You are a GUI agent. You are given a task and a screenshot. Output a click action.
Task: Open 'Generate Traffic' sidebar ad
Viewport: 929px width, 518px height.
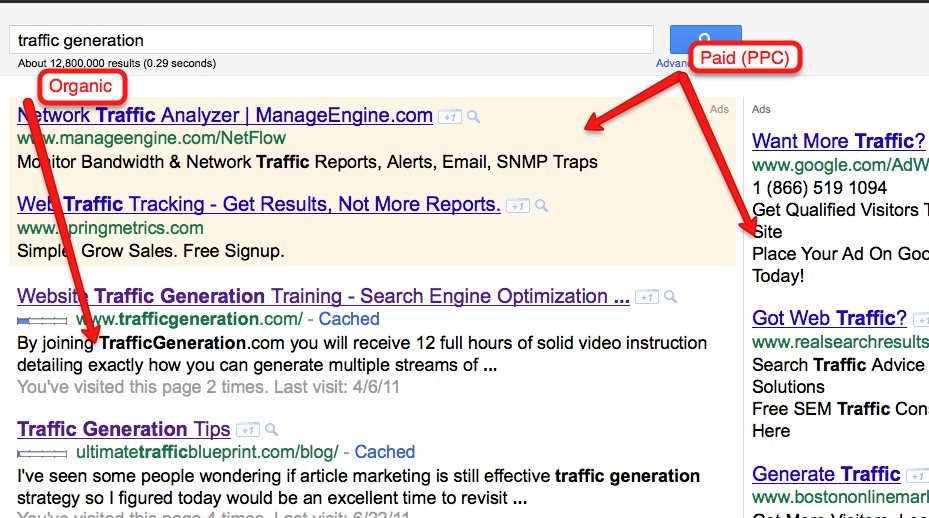826,474
